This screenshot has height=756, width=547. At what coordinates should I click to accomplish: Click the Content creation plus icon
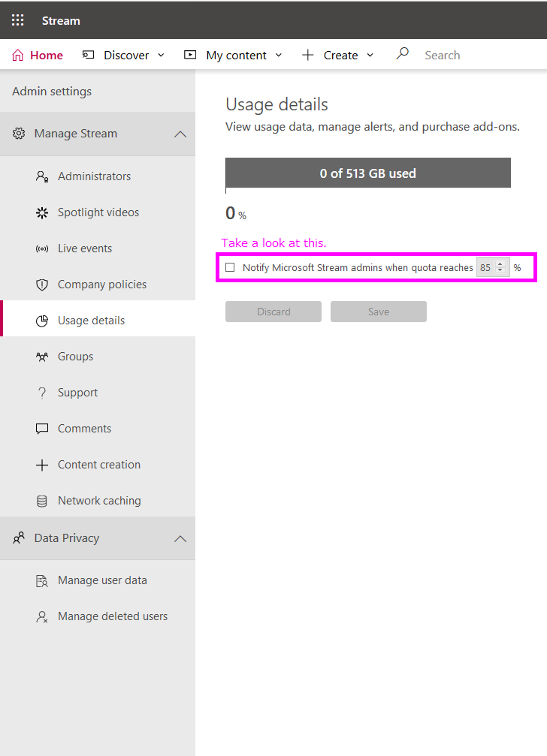pos(42,464)
